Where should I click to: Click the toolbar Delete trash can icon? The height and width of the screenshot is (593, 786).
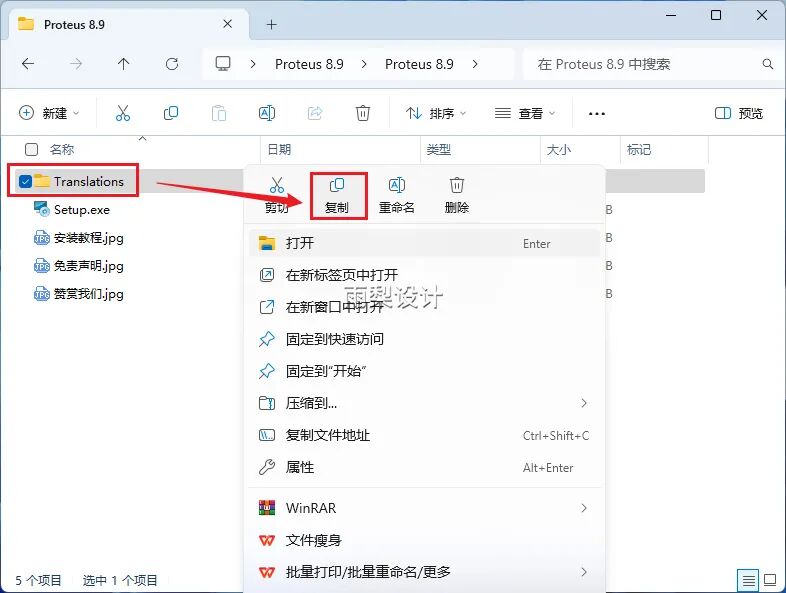click(364, 113)
